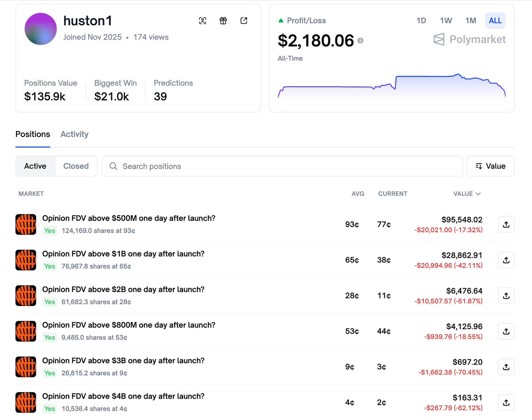
Task: Select the 1D profit/loss timeframe
Action: tap(421, 21)
